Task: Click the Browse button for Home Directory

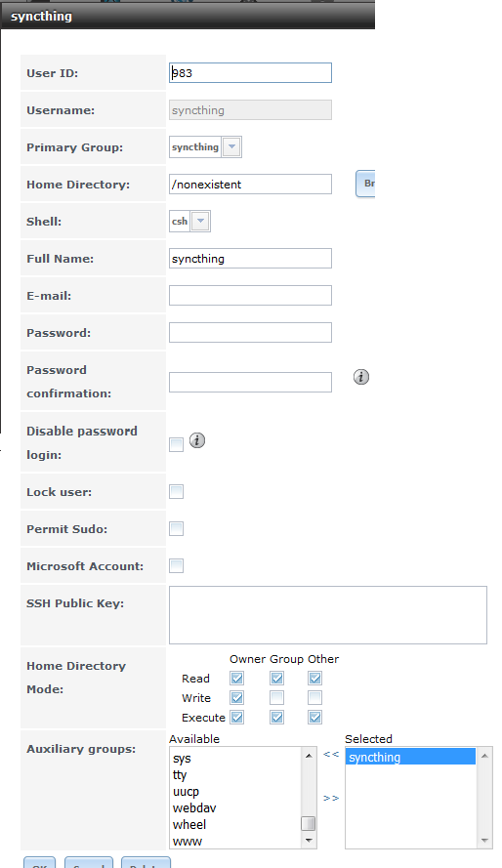Action: 365,184
